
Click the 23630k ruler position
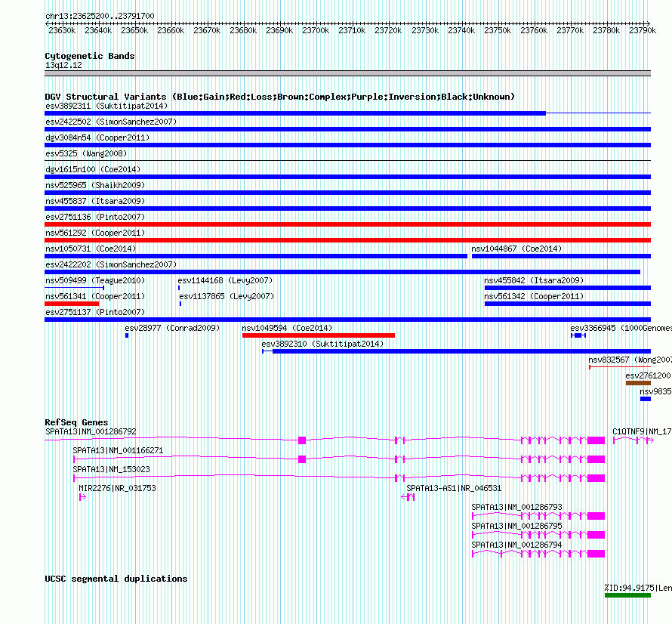tap(62, 30)
